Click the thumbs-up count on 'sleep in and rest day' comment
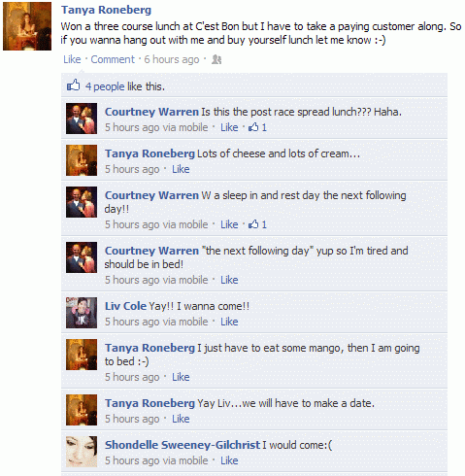The width and height of the screenshot is (465, 476). [x=257, y=224]
